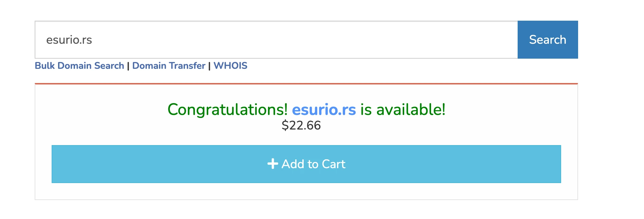Click the 'is available!' message text

402,109
